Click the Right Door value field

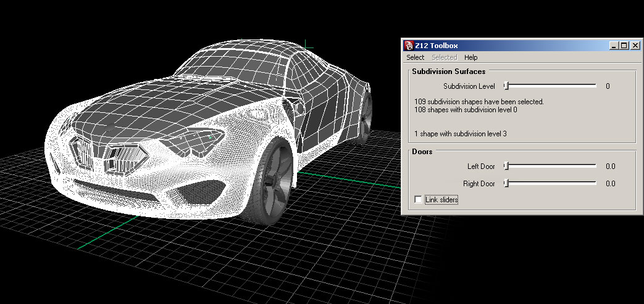pos(609,183)
